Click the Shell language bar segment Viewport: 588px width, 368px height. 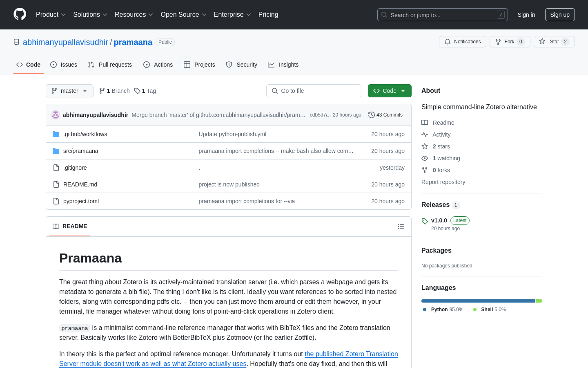click(539, 301)
